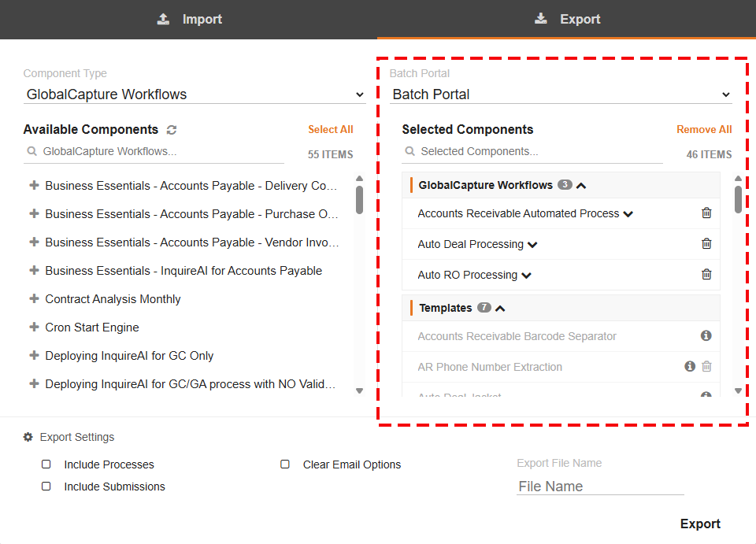Click 'Accounts Receivable Barcode Separator' template text
This screenshot has height=544, width=756.
pos(517,336)
